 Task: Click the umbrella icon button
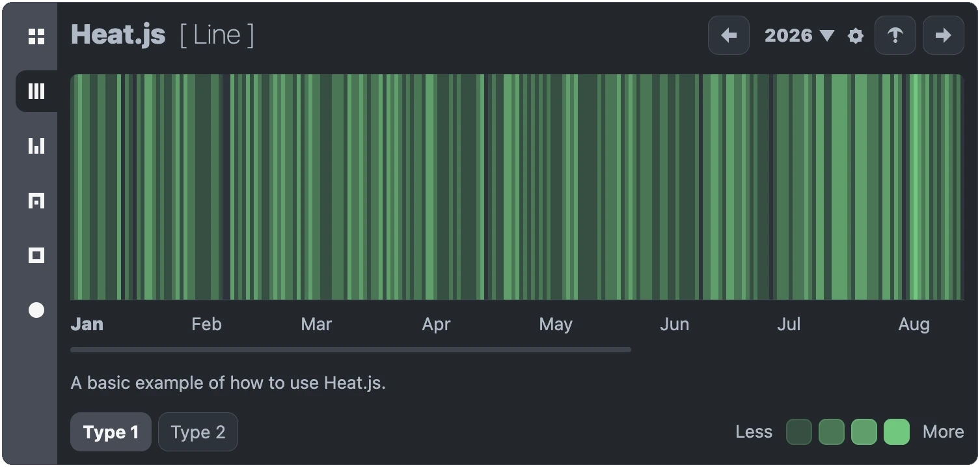pyautogui.click(x=895, y=36)
